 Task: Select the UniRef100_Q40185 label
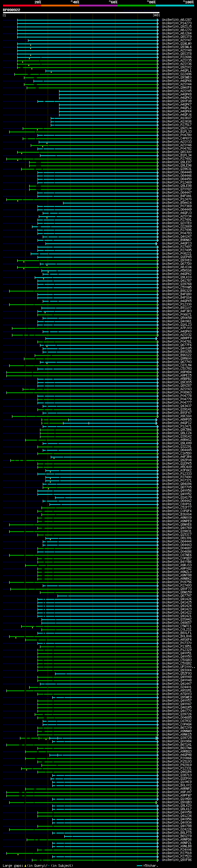[x=177, y=349]
